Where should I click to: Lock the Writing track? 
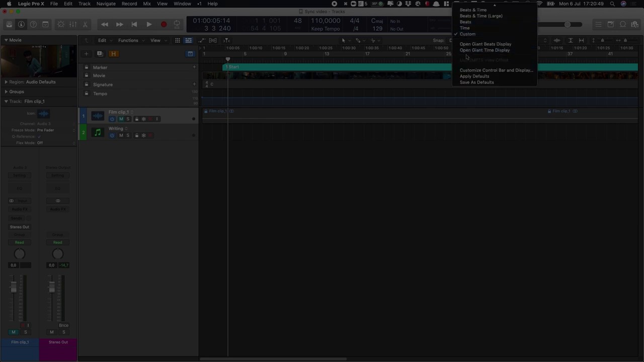point(136,135)
